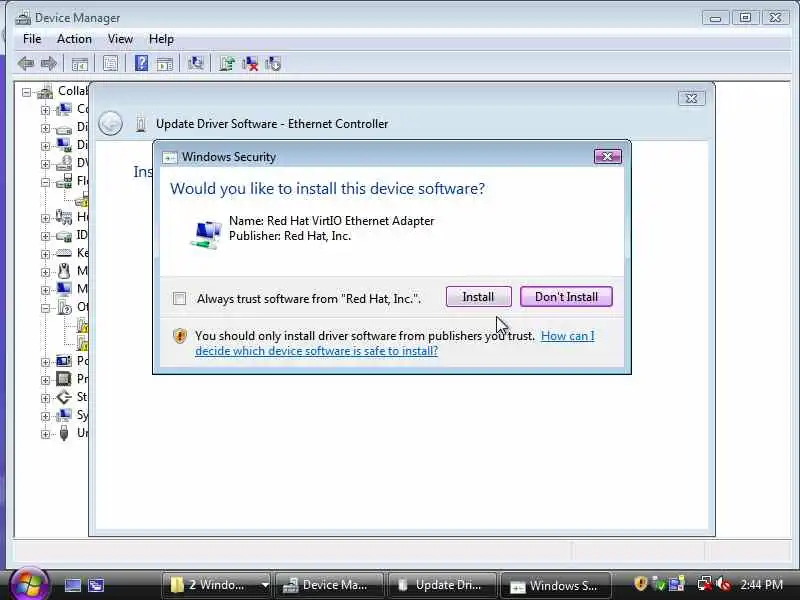The height and width of the screenshot is (600, 800).
Task: Open the File menu
Action: coord(32,39)
